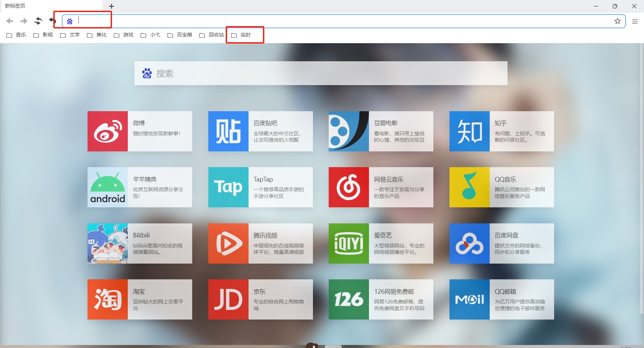
Task: Click the Baidu icon in search box
Action: (147, 73)
